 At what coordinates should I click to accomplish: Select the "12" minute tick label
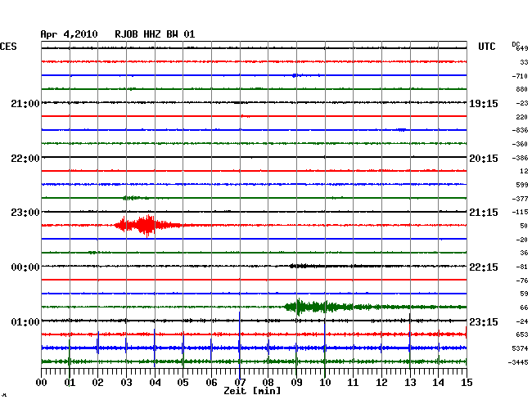click(x=381, y=383)
